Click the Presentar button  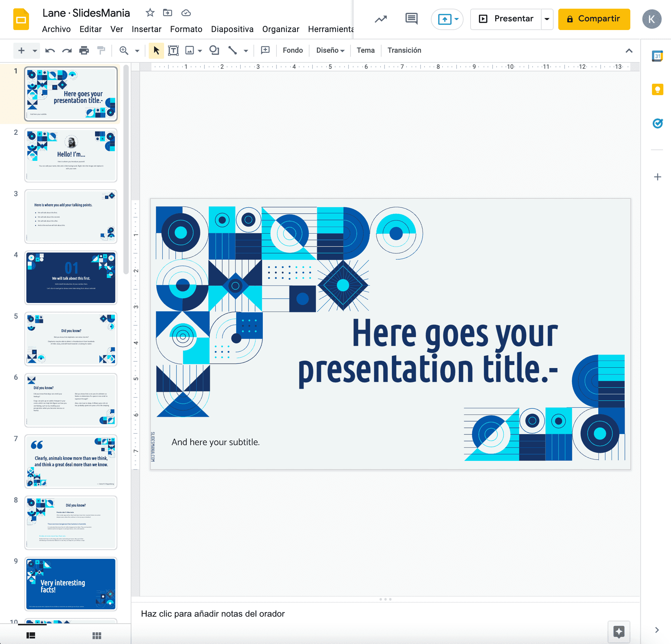[506, 19]
